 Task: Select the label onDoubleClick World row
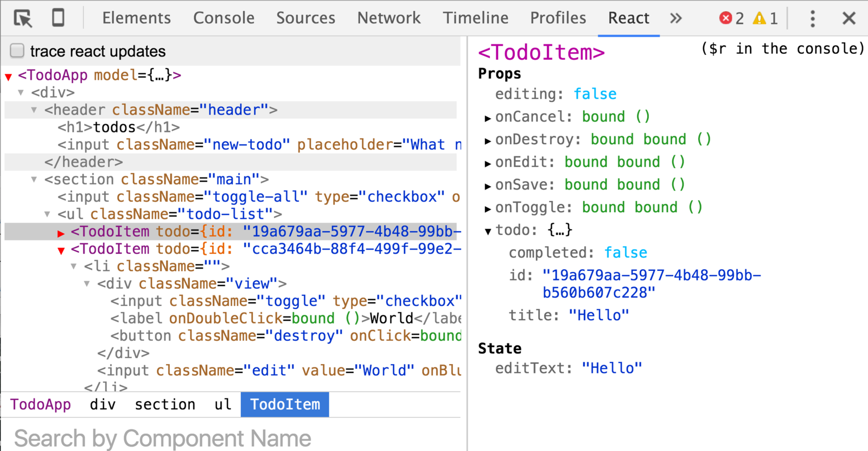click(231, 318)
